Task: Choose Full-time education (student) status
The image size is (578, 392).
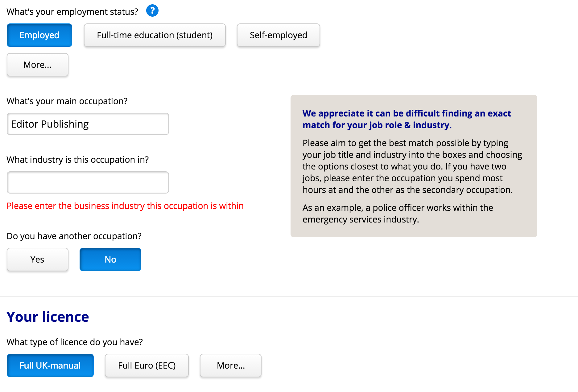Action: (155, 35)
